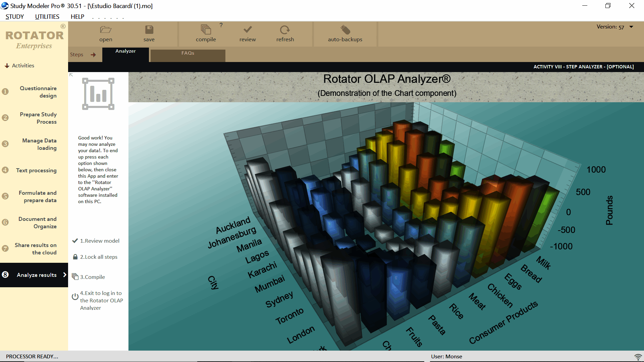The height and width of the screenshot is (362, 644).
Task: Select the chart component thumbnail above the instructions
Action: coord(98,94)
